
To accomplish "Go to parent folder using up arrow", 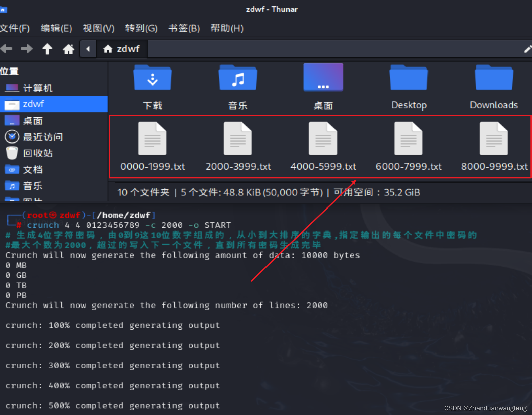I will [47, 49].
